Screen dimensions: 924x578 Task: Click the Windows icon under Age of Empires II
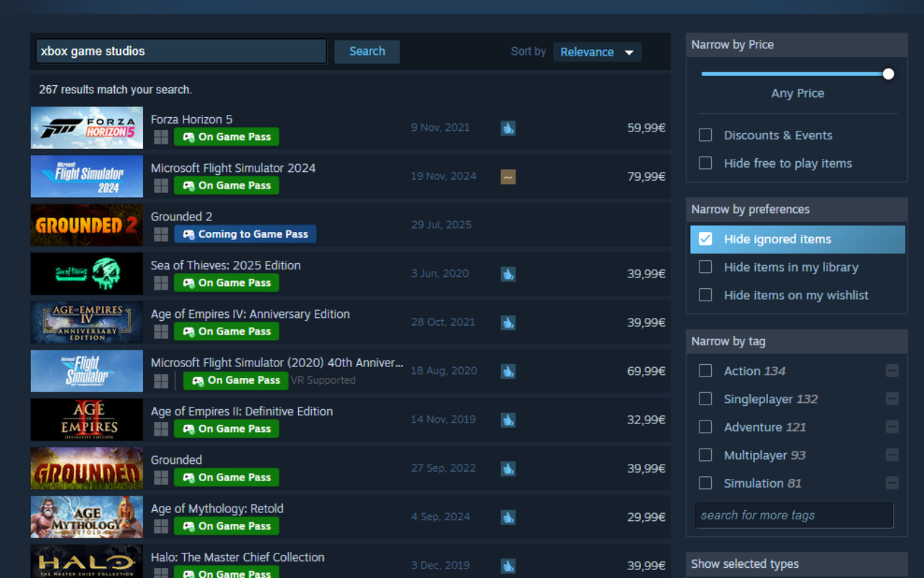161,429
